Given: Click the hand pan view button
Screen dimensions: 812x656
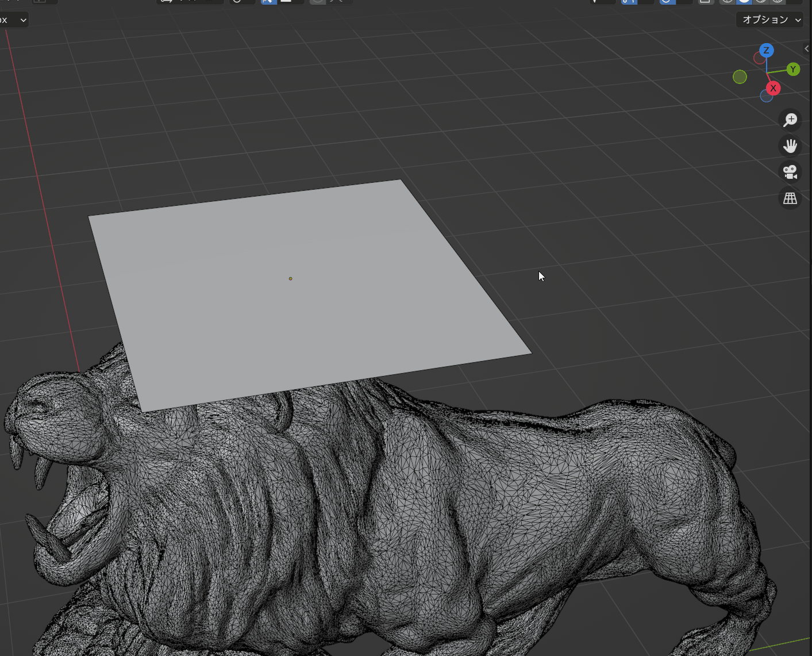Looking at the screenshot, I should (790, 146).
